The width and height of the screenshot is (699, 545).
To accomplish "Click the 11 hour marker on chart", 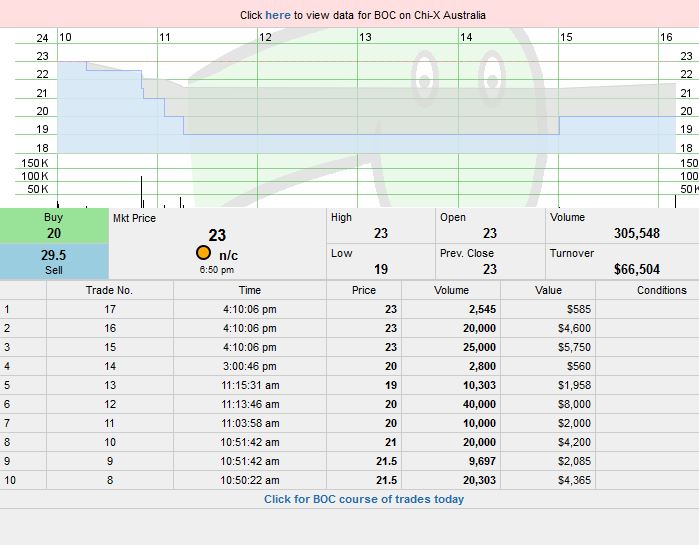I will [x=165, y=37].
